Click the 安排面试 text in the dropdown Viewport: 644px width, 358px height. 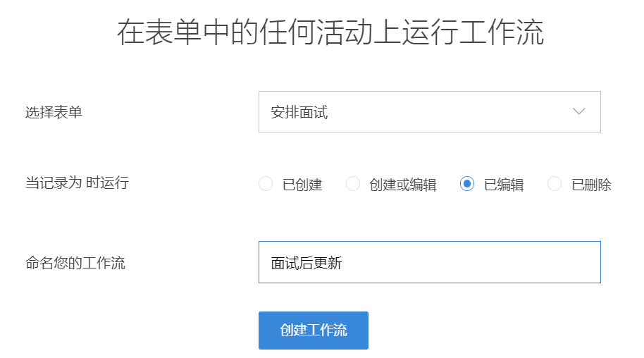pyautogui.click(x=299, y=112)
